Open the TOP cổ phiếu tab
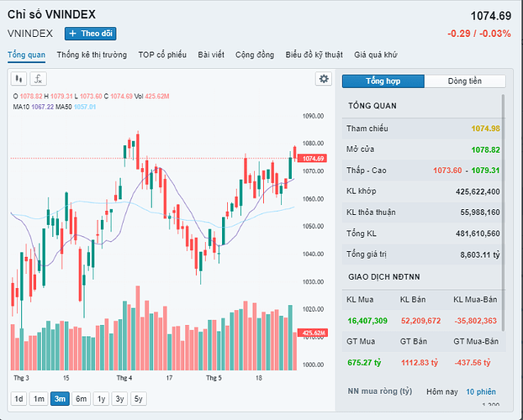The height and width of the screenshot is (420, 523). point(162,55)
